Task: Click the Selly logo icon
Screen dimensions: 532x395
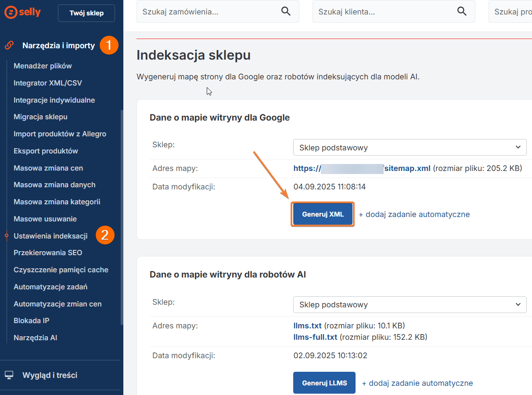Action: pos(11,12)
